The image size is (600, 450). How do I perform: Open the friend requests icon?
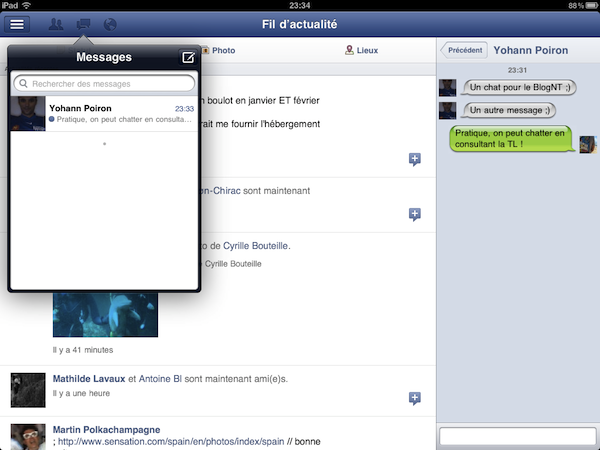[57, 24]
